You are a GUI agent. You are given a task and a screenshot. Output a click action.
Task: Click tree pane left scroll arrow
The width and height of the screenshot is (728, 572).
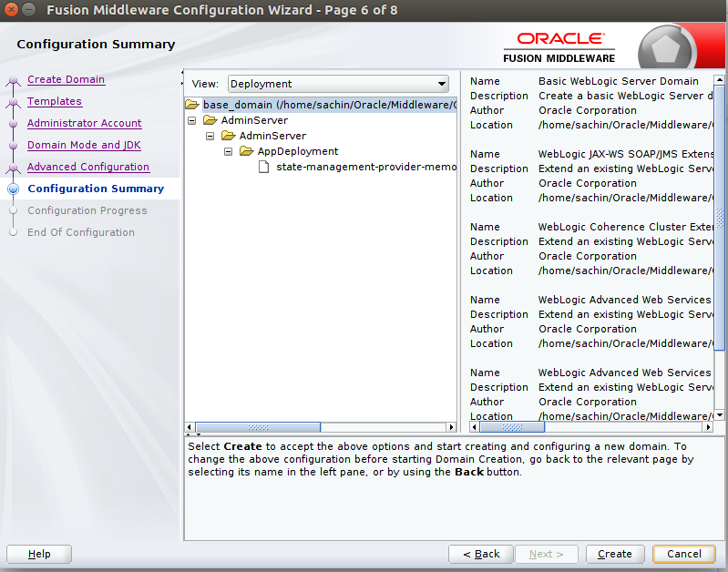pyautogui.click(x=189, y=427)
